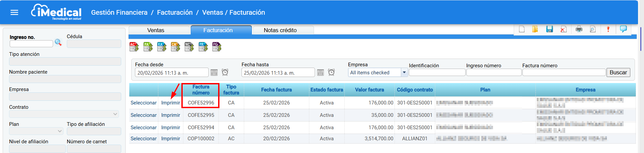The width and height of the screenshot is (644, 153).
Task: Select the orange CA invoice icon
Action: click(175, 47)
